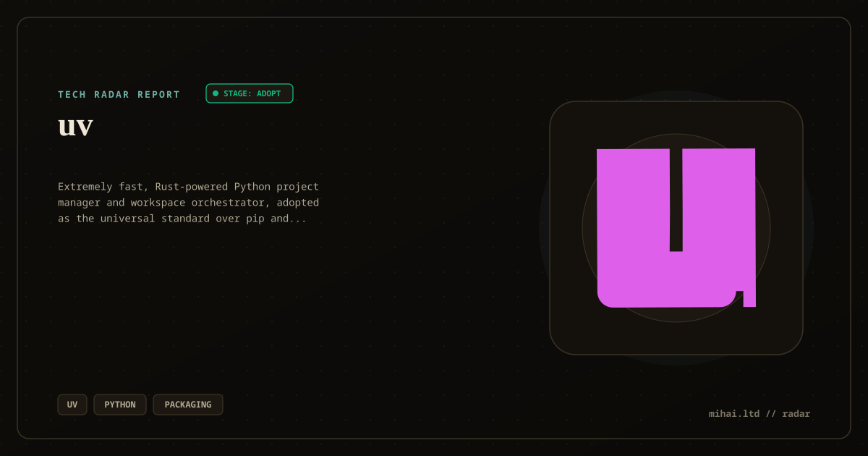This screenshot has height=456, width=868.
Task: Click the "uv" title heading
Action: pos(75,127)
